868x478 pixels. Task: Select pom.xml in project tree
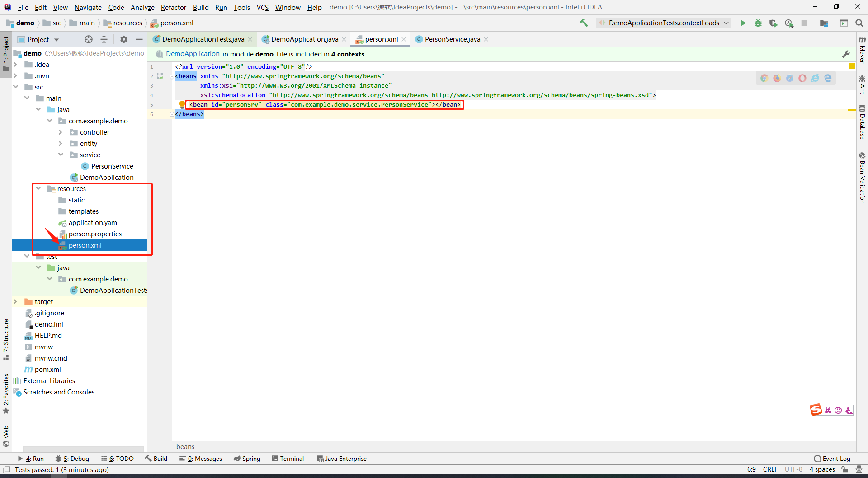(x=47, y=370)
